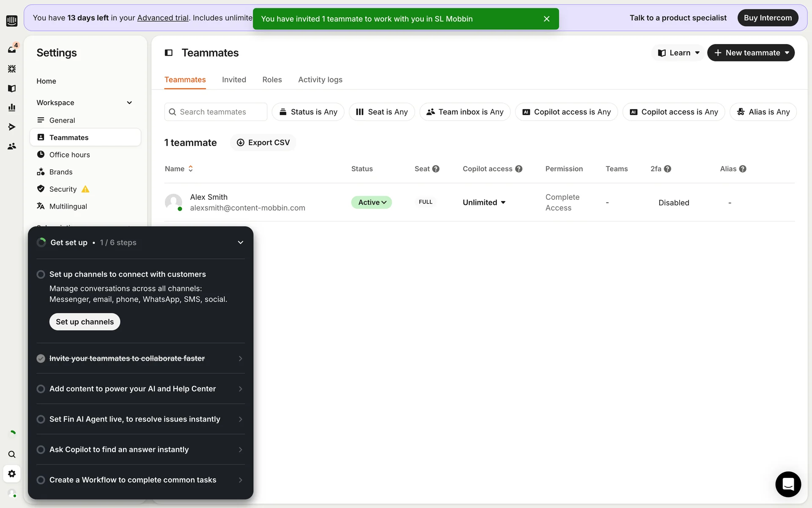Collapse the Get set up checklist panel
Screen dimensions: 812x508
click(240, 243)
